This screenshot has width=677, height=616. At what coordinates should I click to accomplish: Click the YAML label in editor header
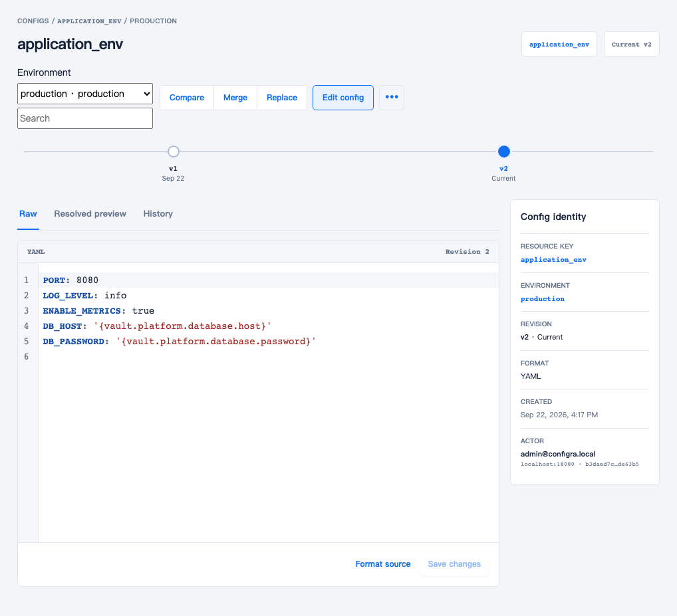coord(36,252)
